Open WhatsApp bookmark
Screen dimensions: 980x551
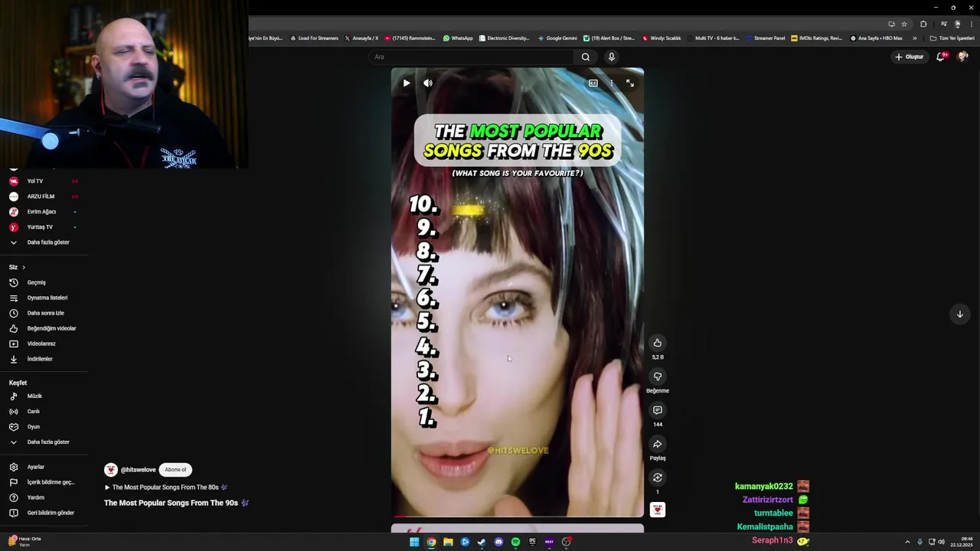click(x=458, y=38)
